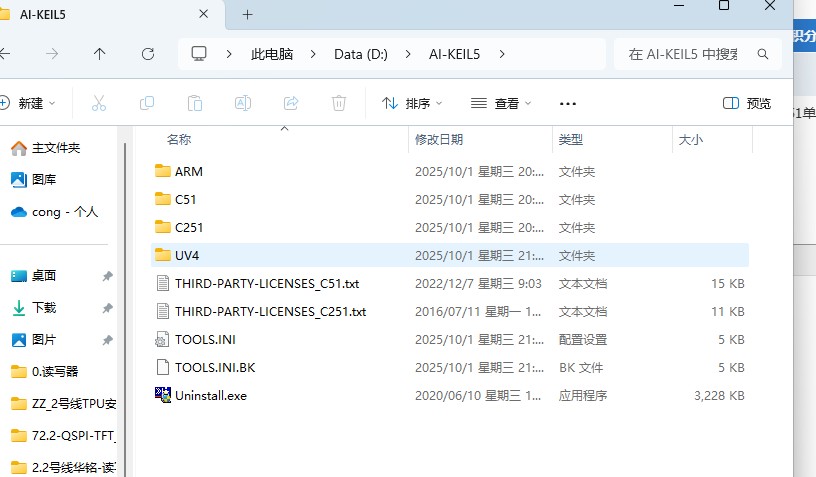Expand chevron after AI-KEIL5 in address bar
Image resolution: width=816 pixels, height=477 pixels.
[x=502, y=54]
